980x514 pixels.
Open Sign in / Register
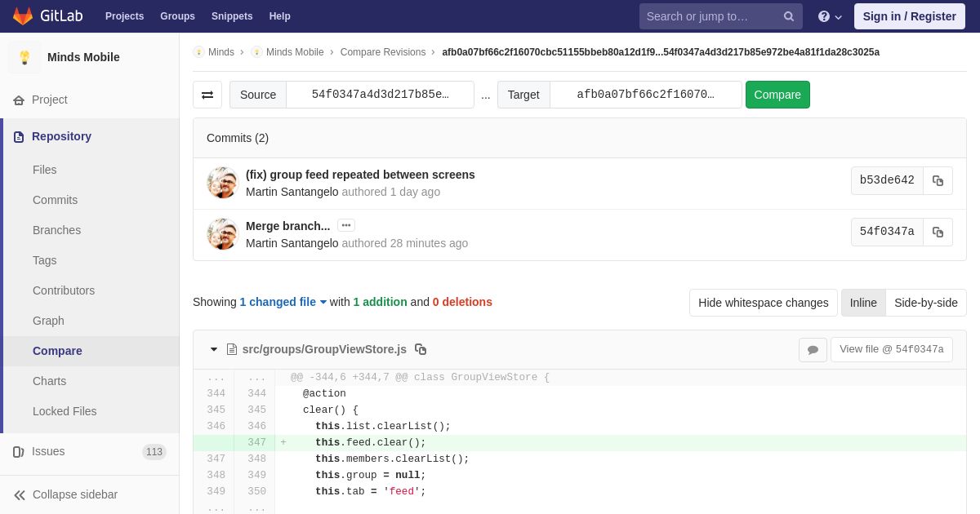click(909, 16)
